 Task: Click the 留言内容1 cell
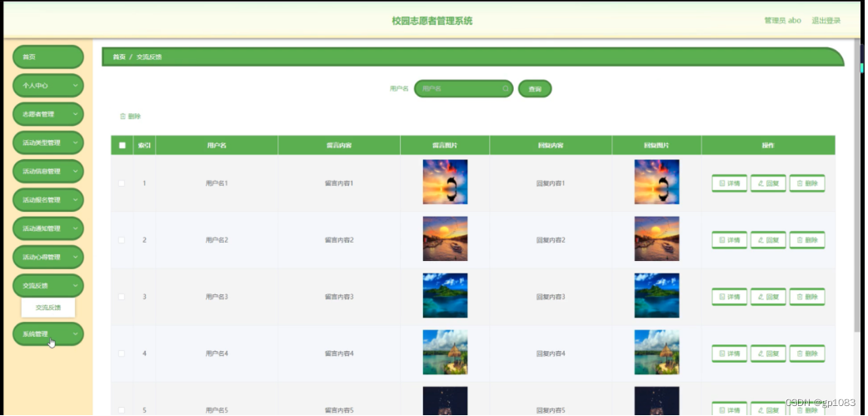click(339, 183)
